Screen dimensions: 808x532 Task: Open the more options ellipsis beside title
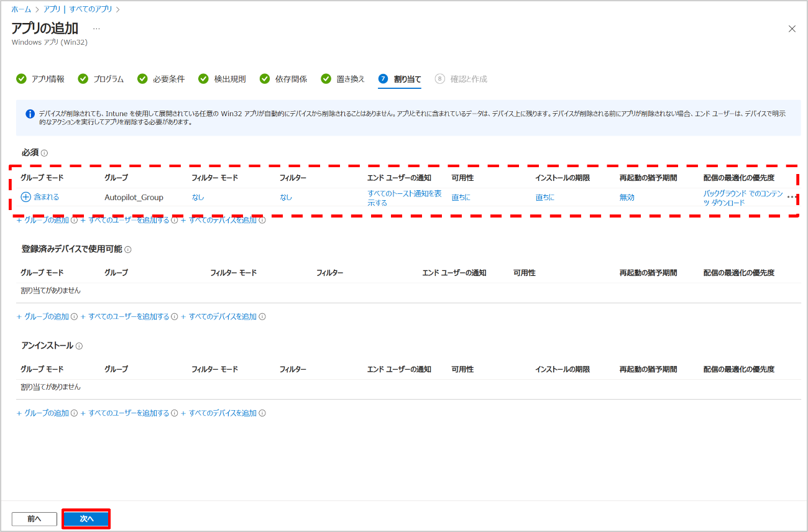(96, 29)
